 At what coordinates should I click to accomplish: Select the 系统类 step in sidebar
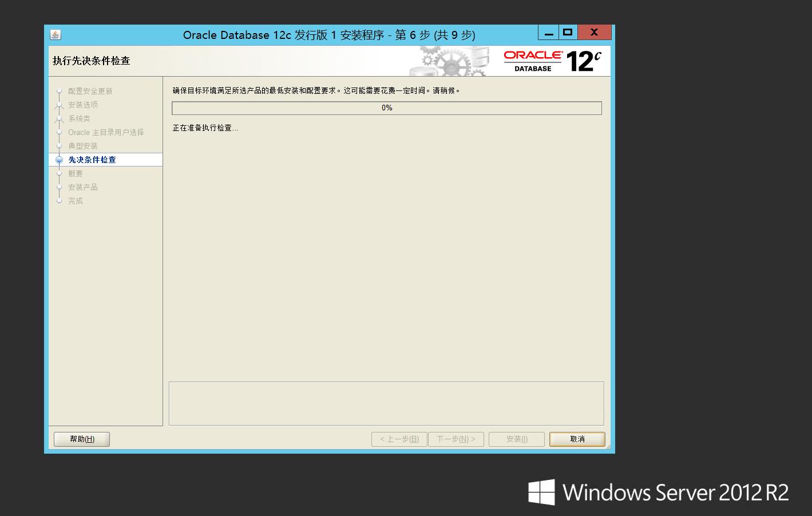[79, 118]
